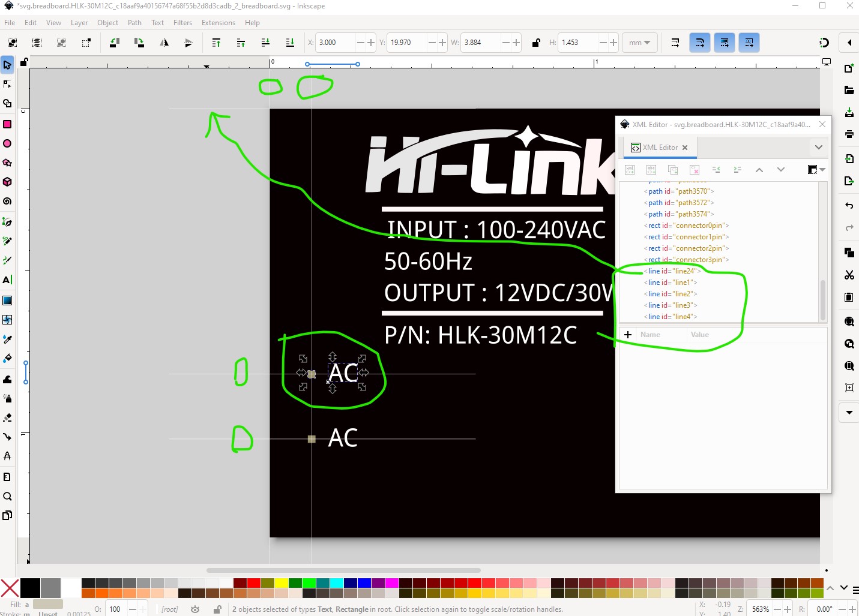Toggle guide lock at ruler corner
The image size is (859, 616).
tap(24, 62)
